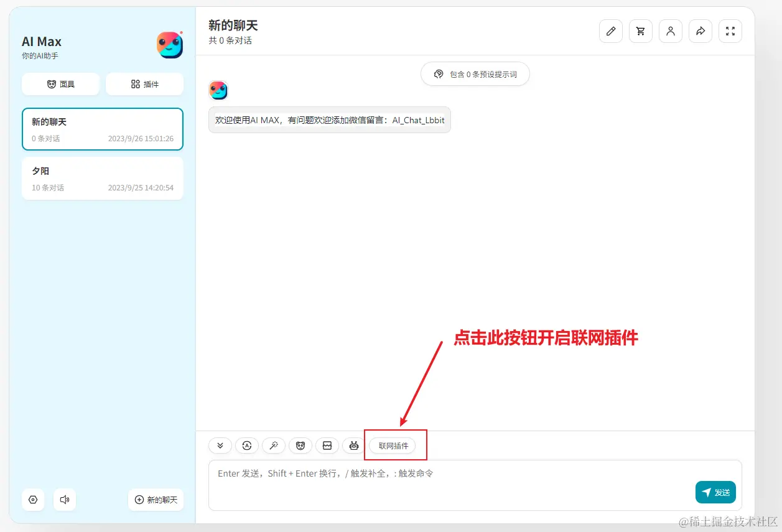This screenshot has height=532, width=782.
Task: Start a 新的聊天 new chat
Action: tap(156, 500)
